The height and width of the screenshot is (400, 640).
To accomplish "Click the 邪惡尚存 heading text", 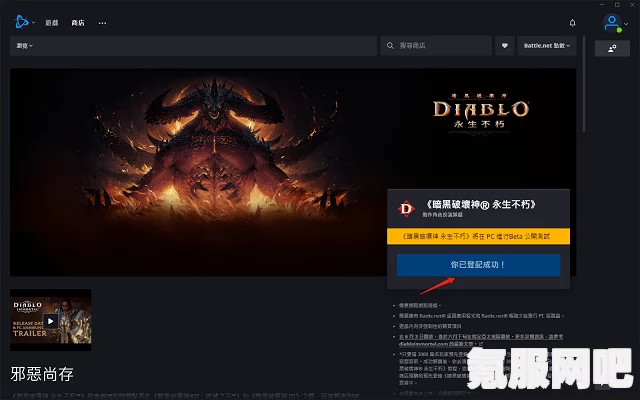I will (42, 374).
